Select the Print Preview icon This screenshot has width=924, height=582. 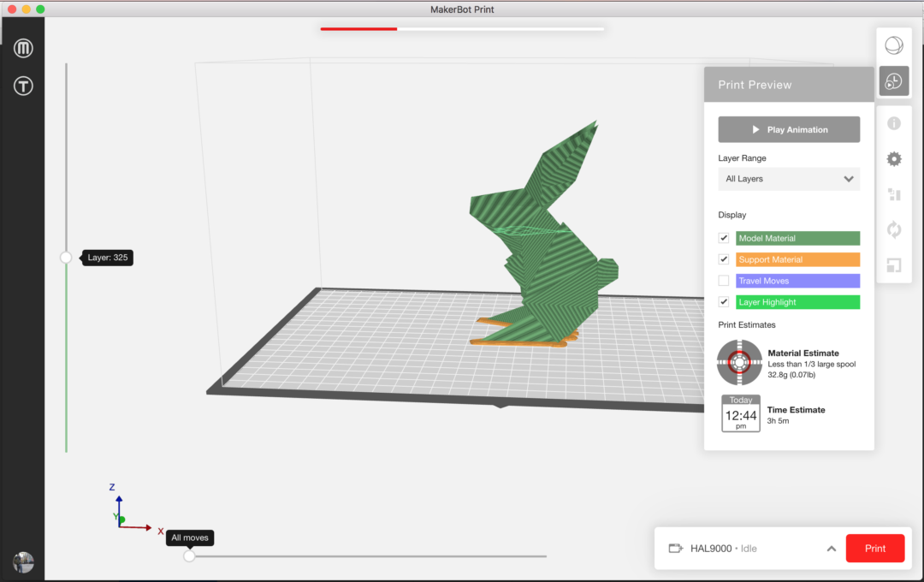click(893, 80)
